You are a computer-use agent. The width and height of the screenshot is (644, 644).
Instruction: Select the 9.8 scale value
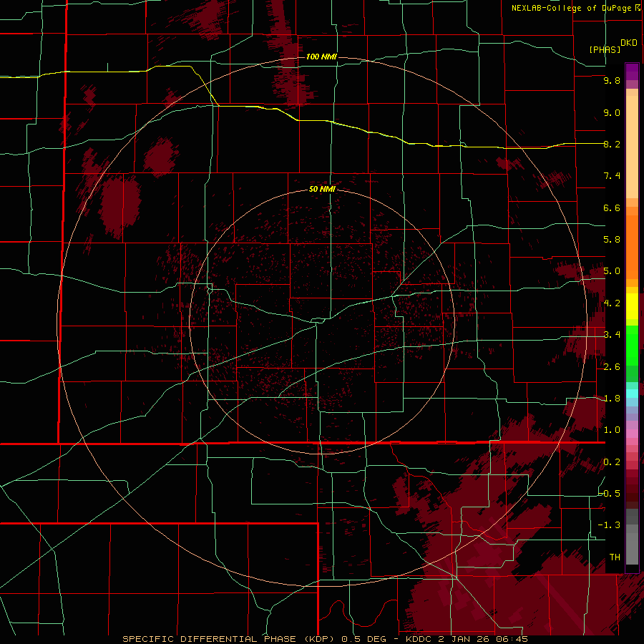click(612, 80)
